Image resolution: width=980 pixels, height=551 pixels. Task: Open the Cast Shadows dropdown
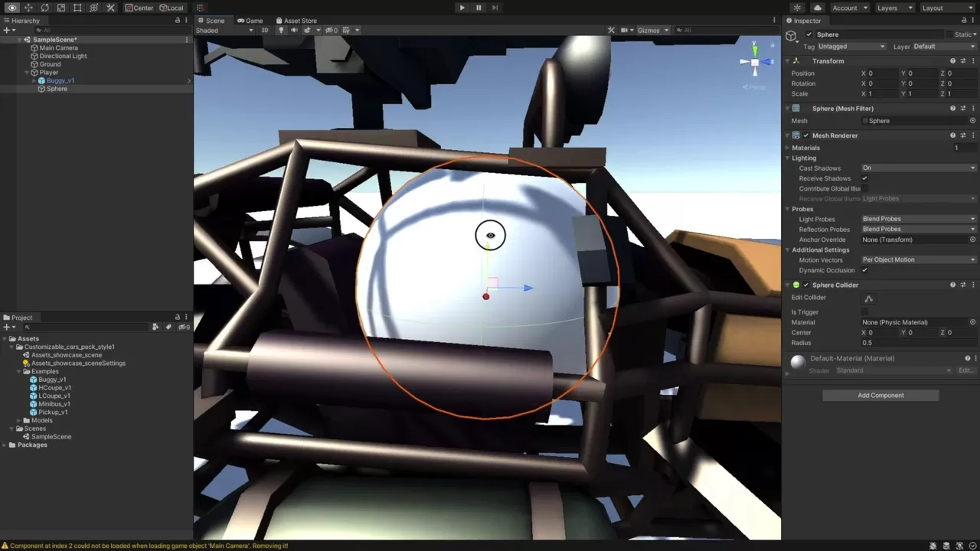tap(918, 168)
